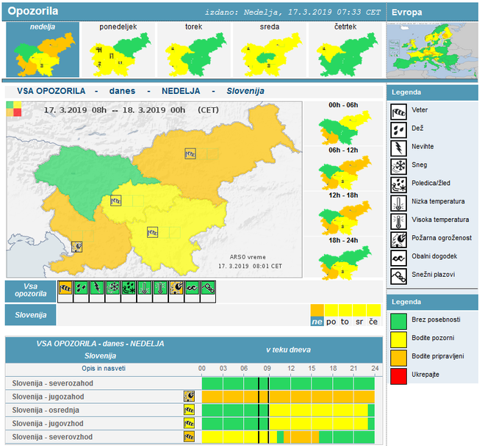Open the ponedeljek forecast tab
Screen dimensions: 485x448
[118, 49]
